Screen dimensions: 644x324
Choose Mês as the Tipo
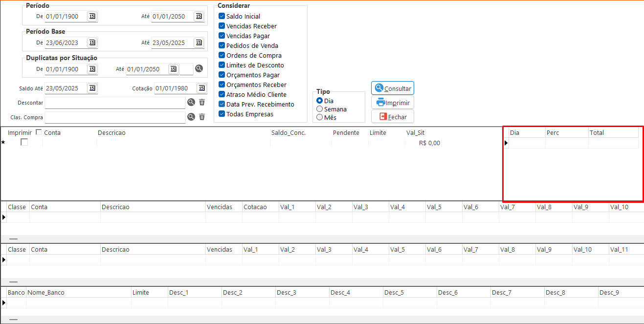[320, 117]
